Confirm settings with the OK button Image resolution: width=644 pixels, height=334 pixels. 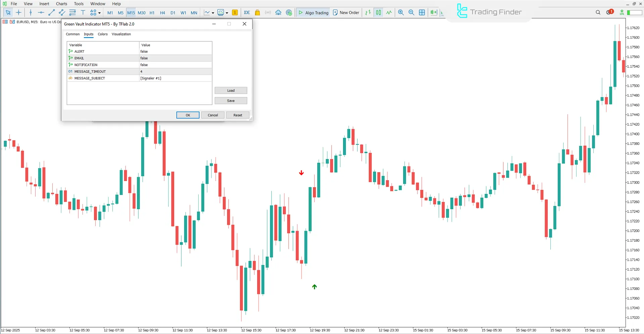pyautogui.click(x=188, y=115)
